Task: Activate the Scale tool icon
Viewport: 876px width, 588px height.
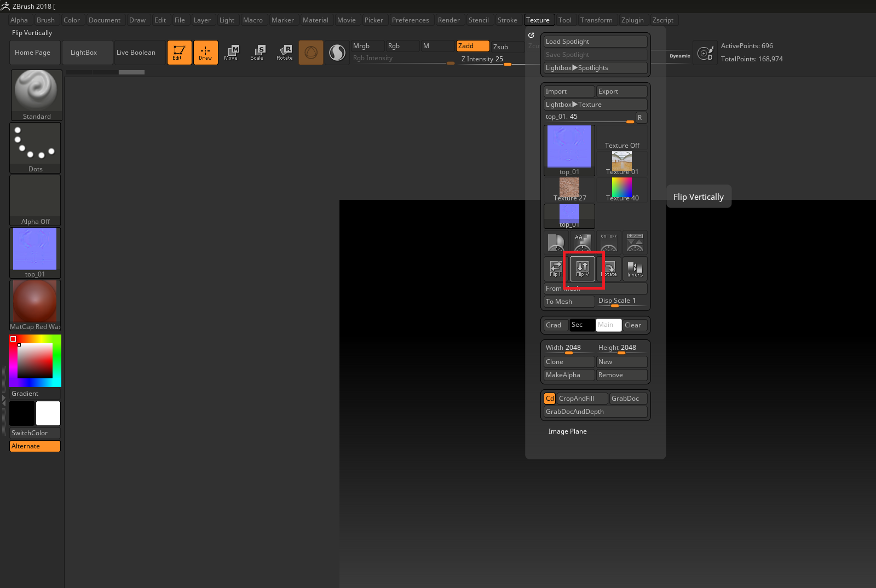Action: point(257,53)
